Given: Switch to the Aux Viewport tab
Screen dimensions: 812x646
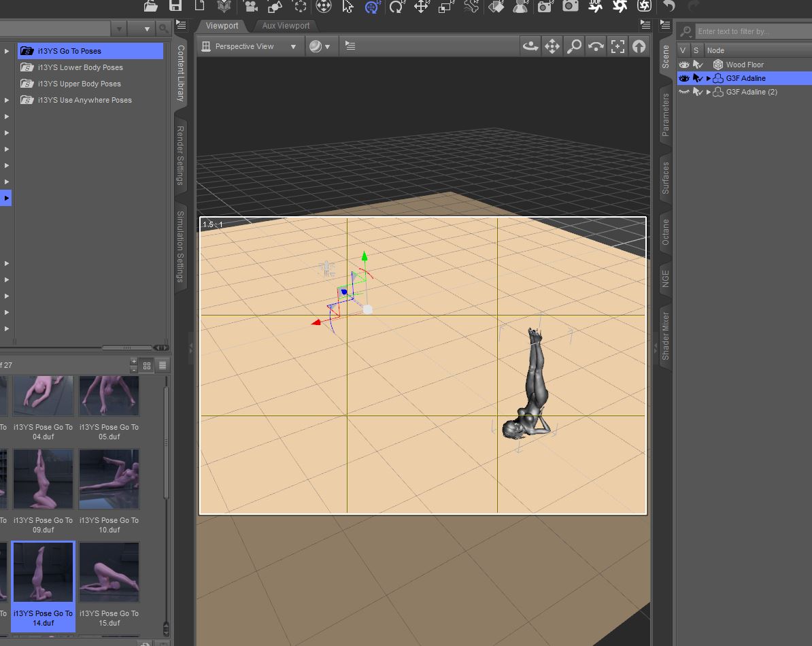Looking at the screenshot, I should pyautogui.click(x=286, y=26).
